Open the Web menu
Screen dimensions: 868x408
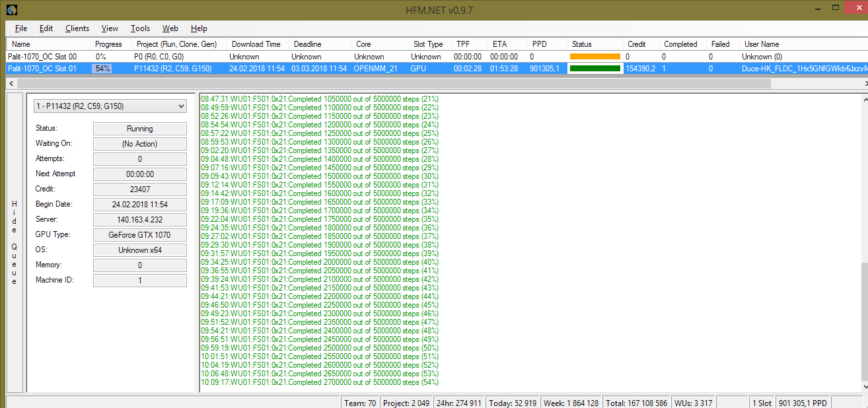[x=170, y=28]
